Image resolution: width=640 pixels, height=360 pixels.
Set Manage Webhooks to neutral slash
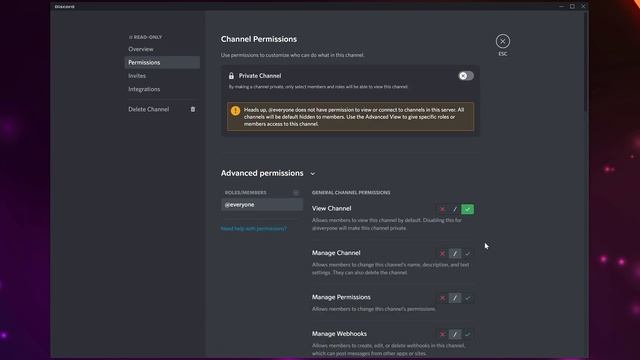455,334
